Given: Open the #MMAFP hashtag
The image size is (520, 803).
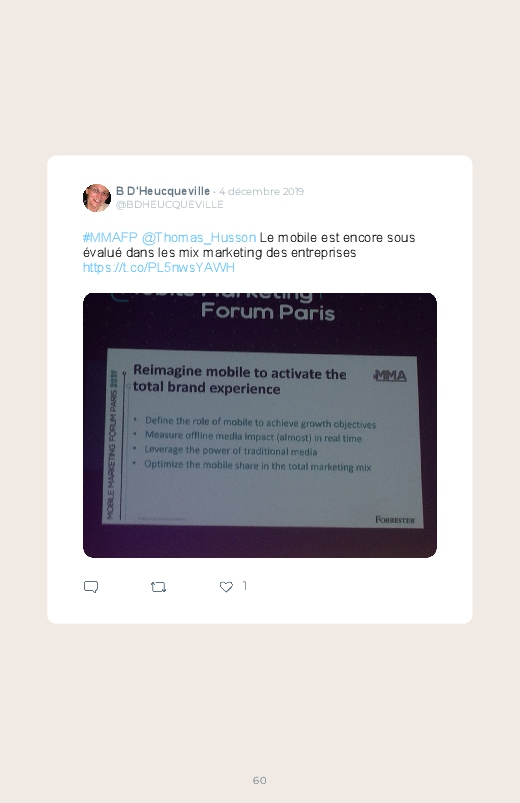Looking at the screenshot, I should 110,238.
